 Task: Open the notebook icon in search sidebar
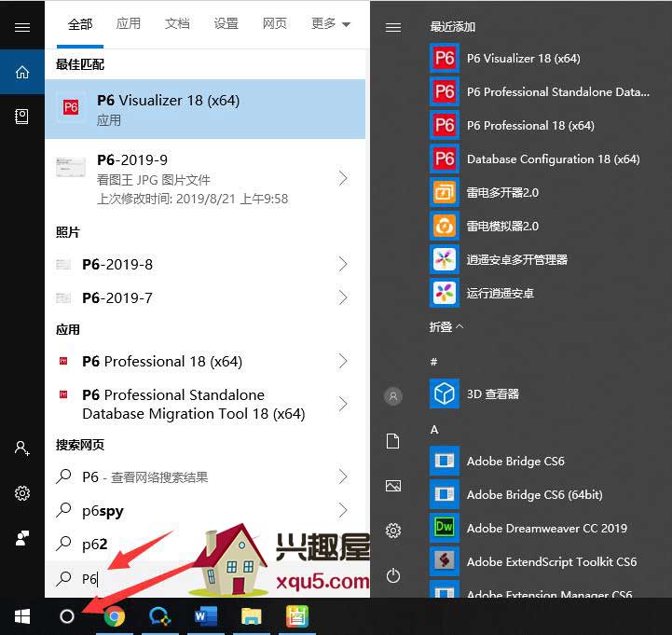[x=22, y=117]
